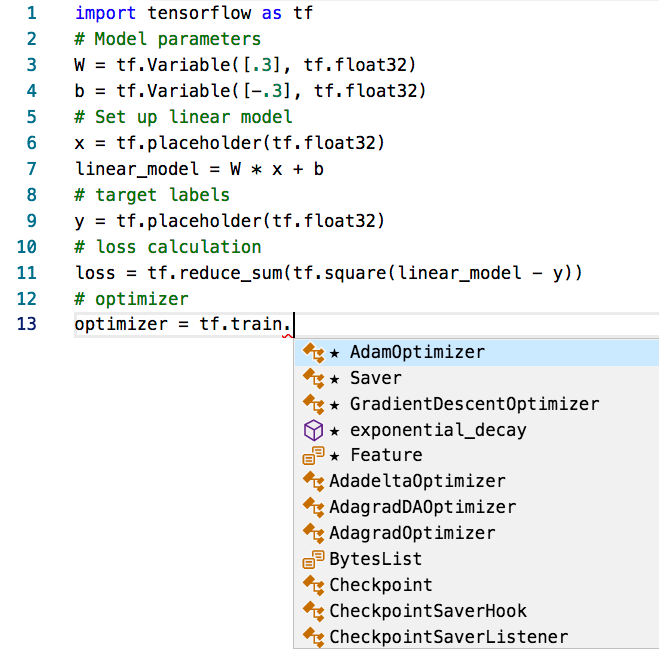The image size is (659, 653).
Task: Click the 'loss = tf.reduce_sum' line
Action: point(329,273)
